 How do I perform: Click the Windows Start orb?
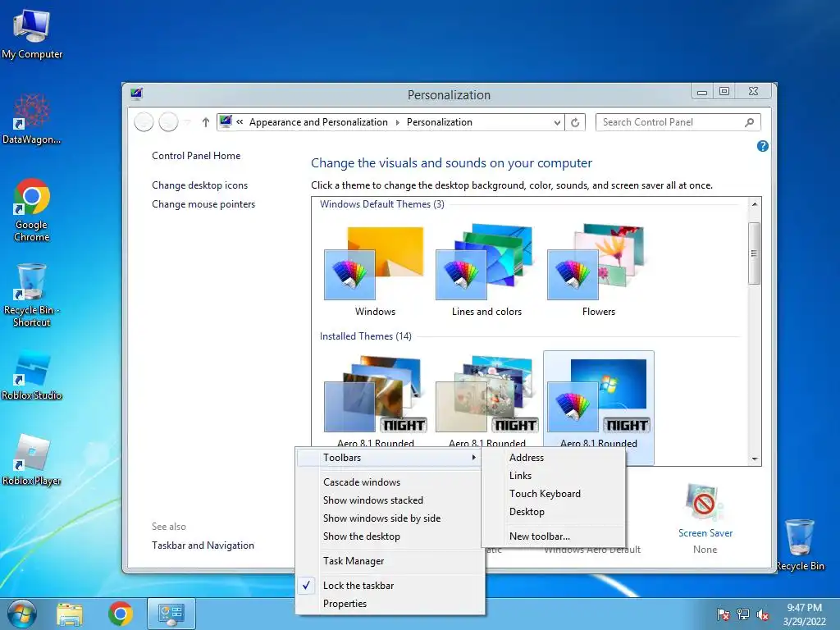point(21,614)
